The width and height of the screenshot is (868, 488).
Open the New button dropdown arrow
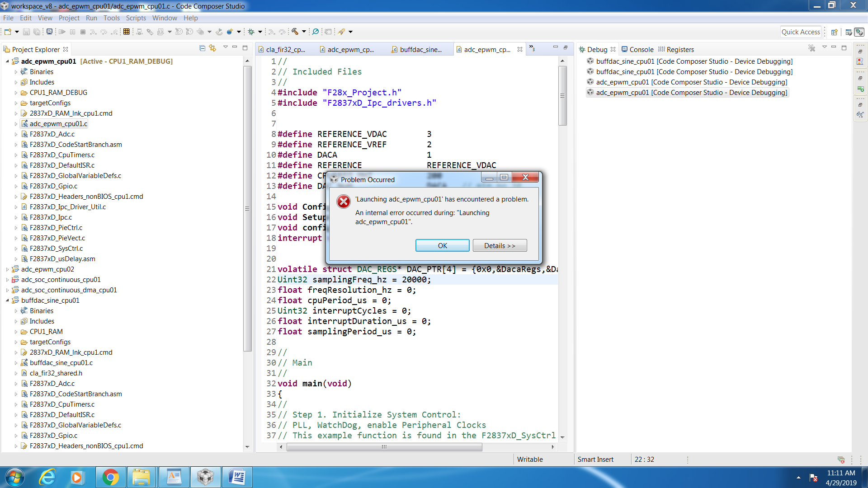point(17,32)
